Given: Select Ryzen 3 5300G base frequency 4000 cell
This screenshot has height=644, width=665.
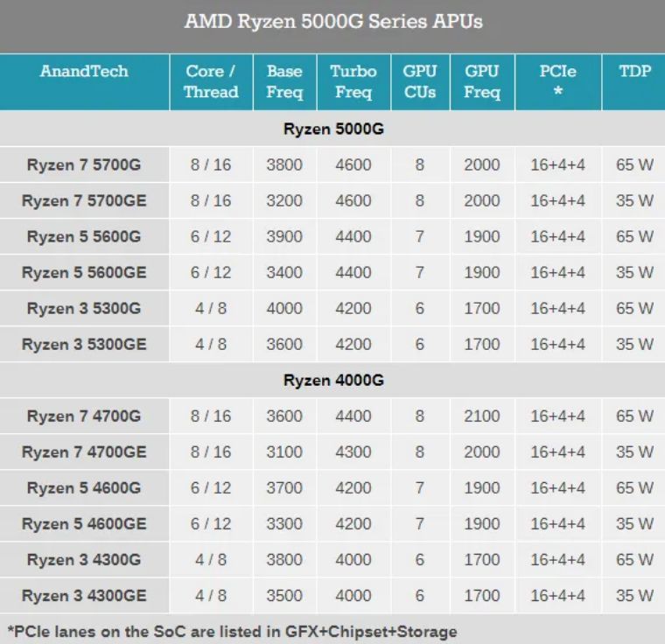Looking at the screenshot, I should click(284, 309).
